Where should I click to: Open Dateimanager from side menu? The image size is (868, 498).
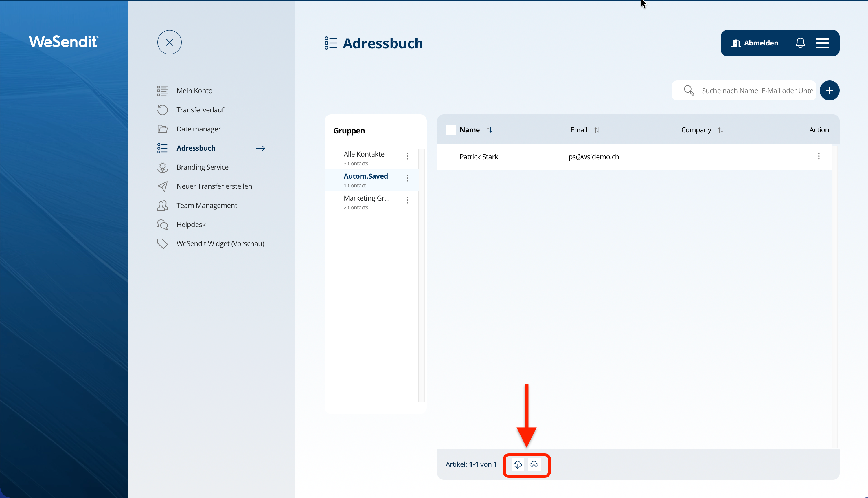pyautogui.click(x=198, y=129)
